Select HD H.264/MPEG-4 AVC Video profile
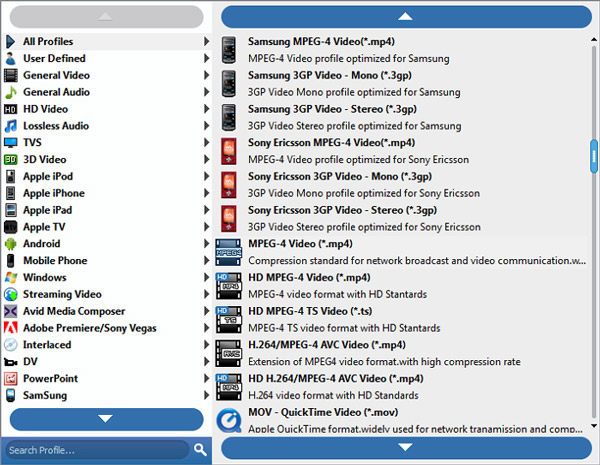 tap(402, 387)
